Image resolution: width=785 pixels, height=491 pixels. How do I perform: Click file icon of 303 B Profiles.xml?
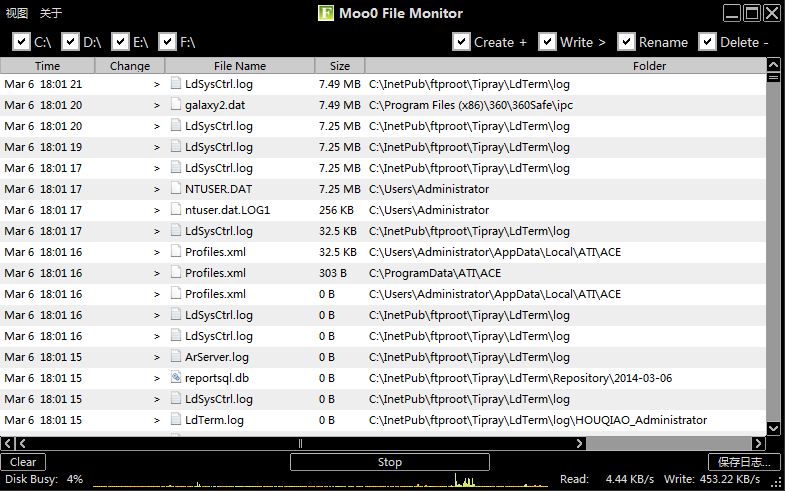coord(176,272)
